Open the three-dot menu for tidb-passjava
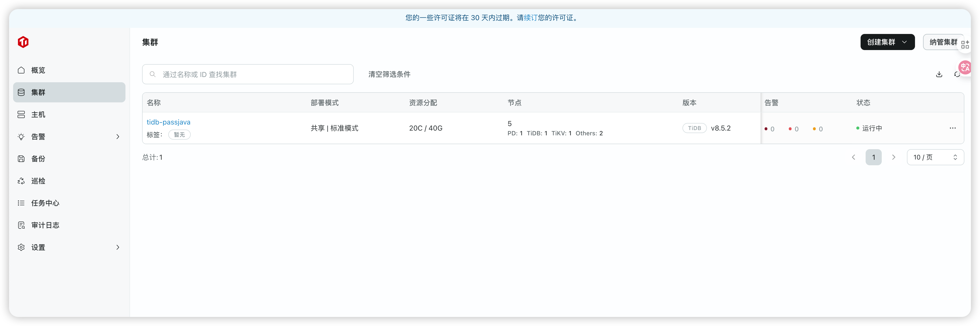This screenshot has height=326, width=980. click(x=952, y=128)
